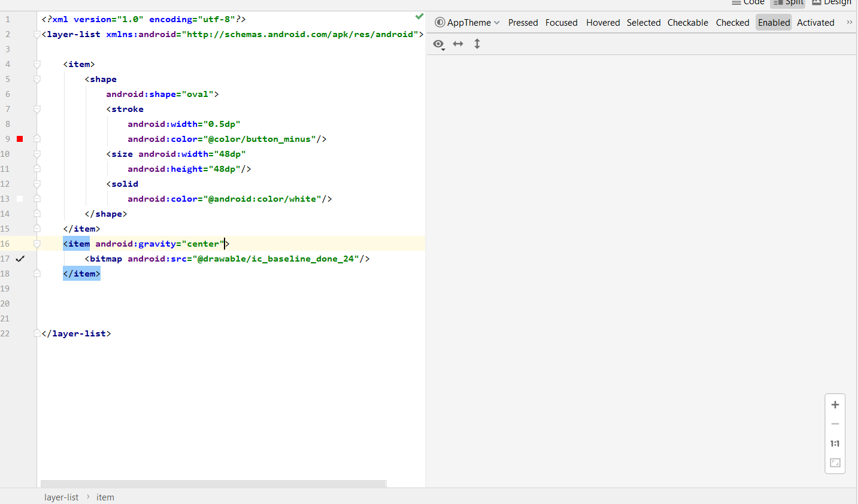Select layer-list in the breadcrumb bar

tap(61, 497)
